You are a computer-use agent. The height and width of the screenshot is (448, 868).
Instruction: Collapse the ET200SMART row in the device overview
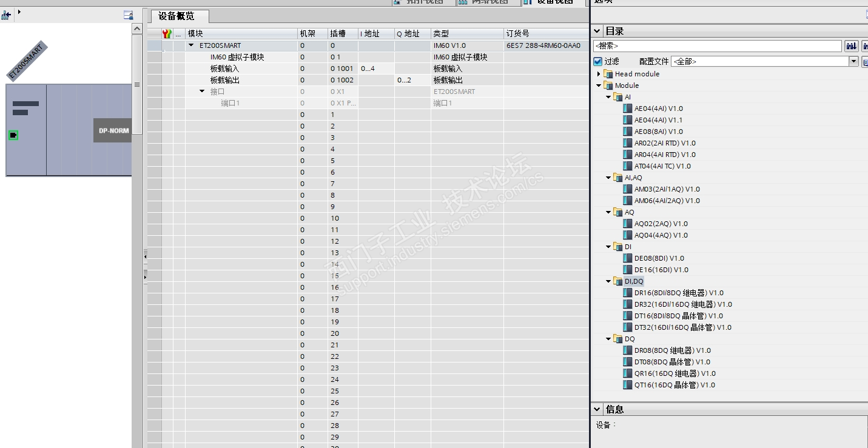click(192, 45)
